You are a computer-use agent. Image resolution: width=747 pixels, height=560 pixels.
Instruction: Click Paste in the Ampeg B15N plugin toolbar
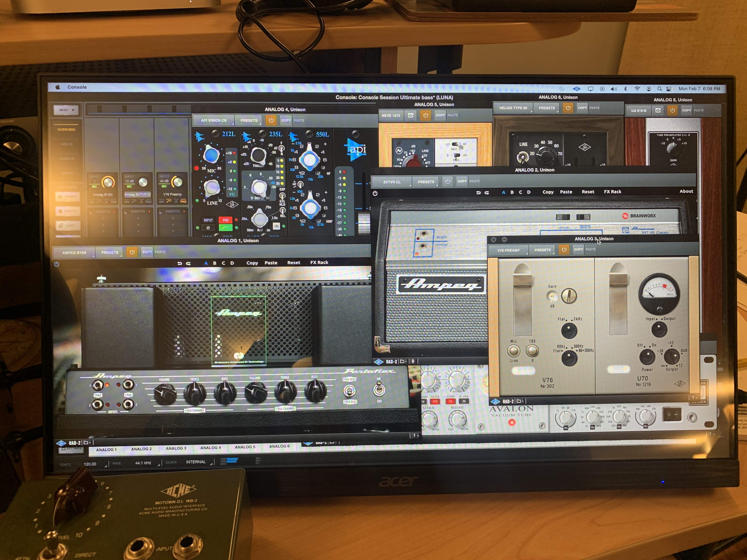point(271,263)
